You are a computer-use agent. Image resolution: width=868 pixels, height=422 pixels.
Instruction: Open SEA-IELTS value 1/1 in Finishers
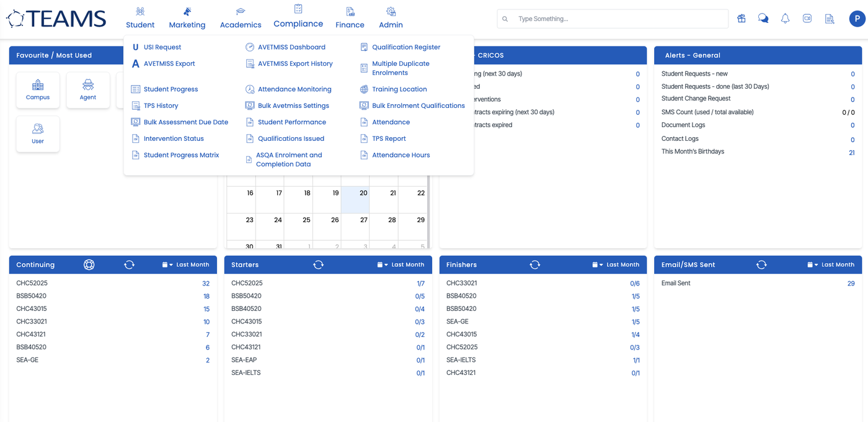click(x=636, y=361)
